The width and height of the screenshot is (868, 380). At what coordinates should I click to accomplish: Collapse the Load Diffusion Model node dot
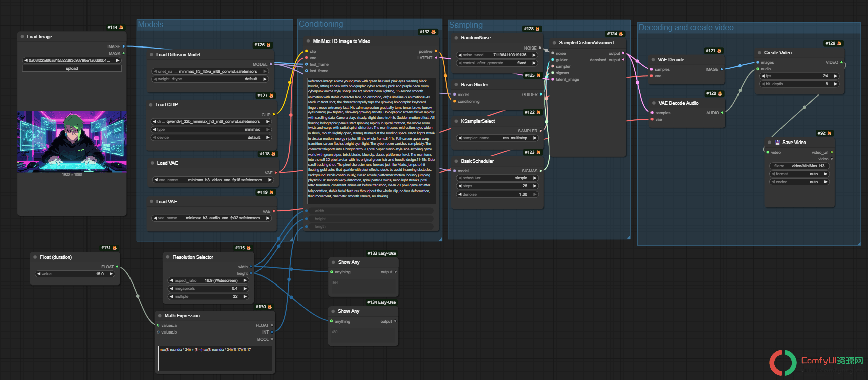152,55
